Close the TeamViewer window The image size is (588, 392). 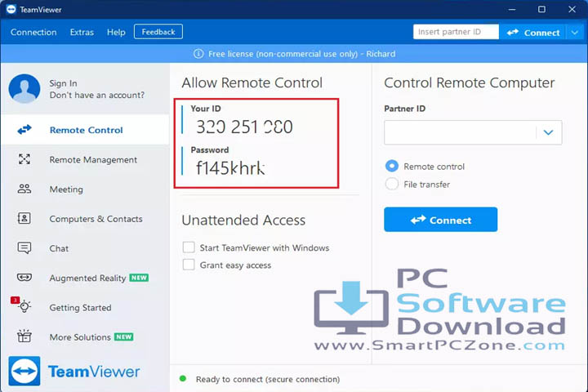[x=572, y=9]
